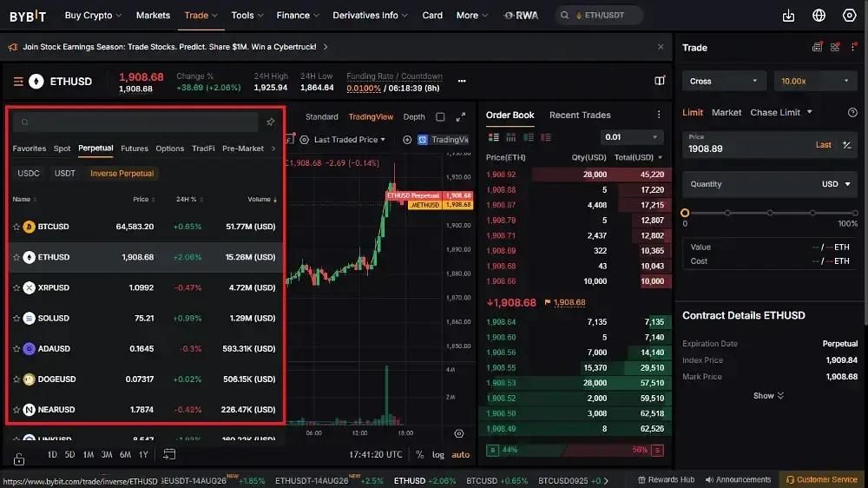Open order book options three-dots

pyautogui.click(x=659, y=115)
